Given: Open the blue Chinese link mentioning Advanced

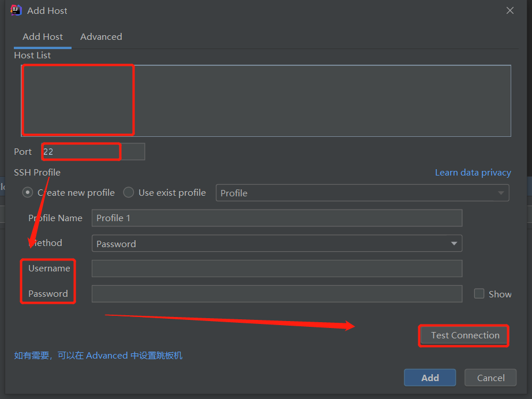Looking at the screenshot, I should click(99, 356).
